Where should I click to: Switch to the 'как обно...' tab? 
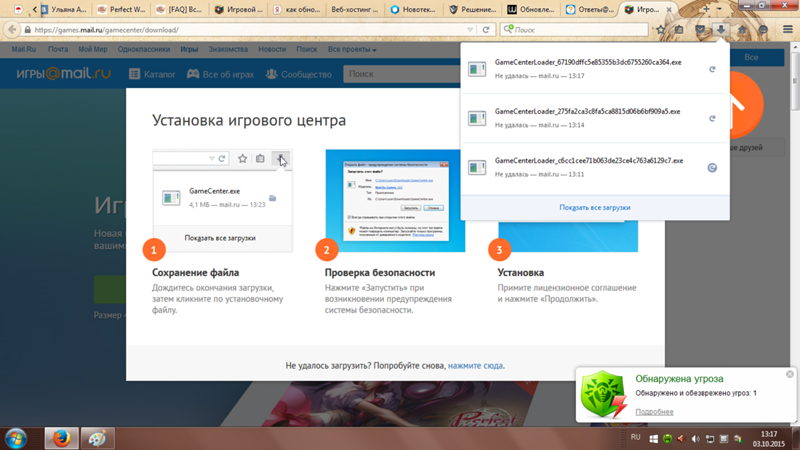(297, 9)
